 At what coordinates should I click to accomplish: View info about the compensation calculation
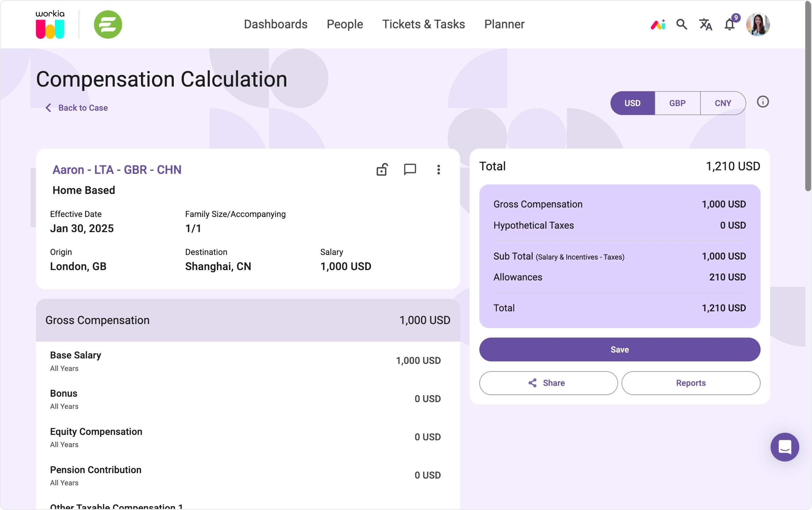[763, 101]
